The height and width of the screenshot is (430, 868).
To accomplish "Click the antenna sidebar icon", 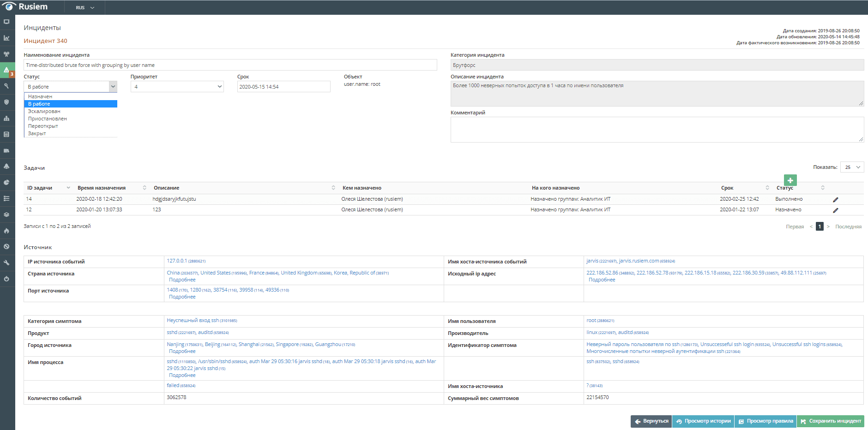I will coord(6,54).
